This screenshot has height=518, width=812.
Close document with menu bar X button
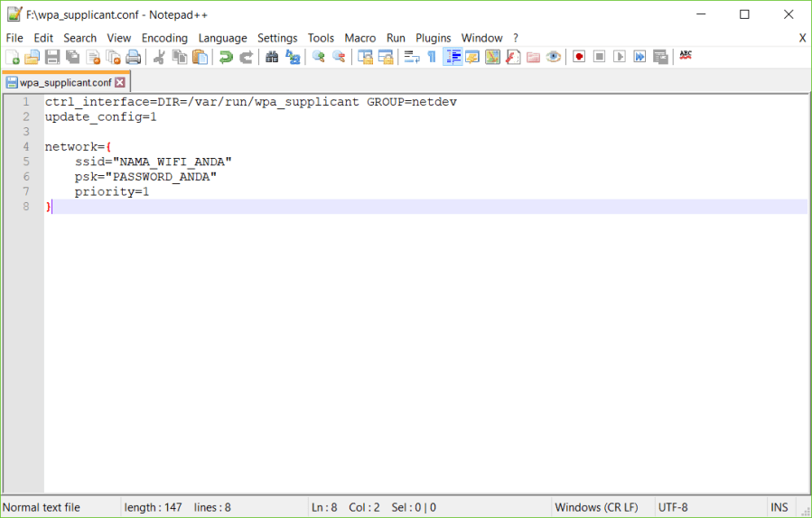point(802,38)
